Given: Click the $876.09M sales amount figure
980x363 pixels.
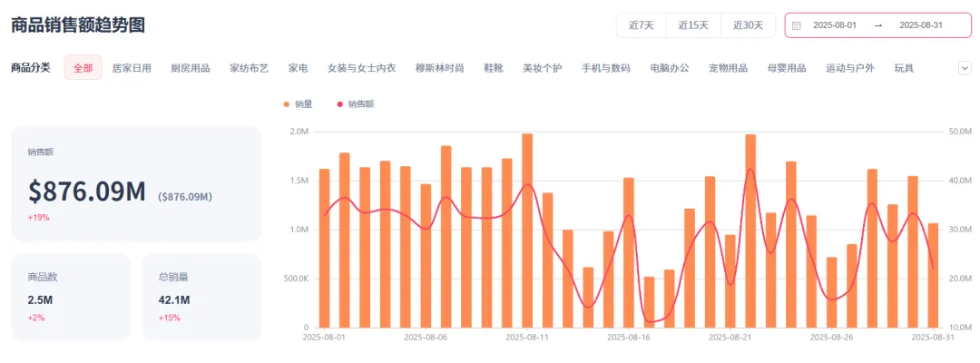Looking at the screenshot, I should click(87, 191).
